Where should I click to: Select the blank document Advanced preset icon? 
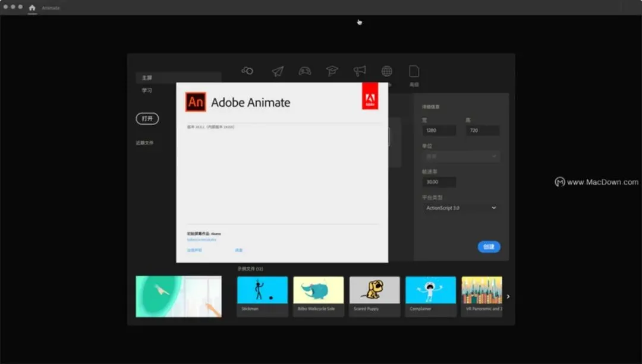point(414,71)
